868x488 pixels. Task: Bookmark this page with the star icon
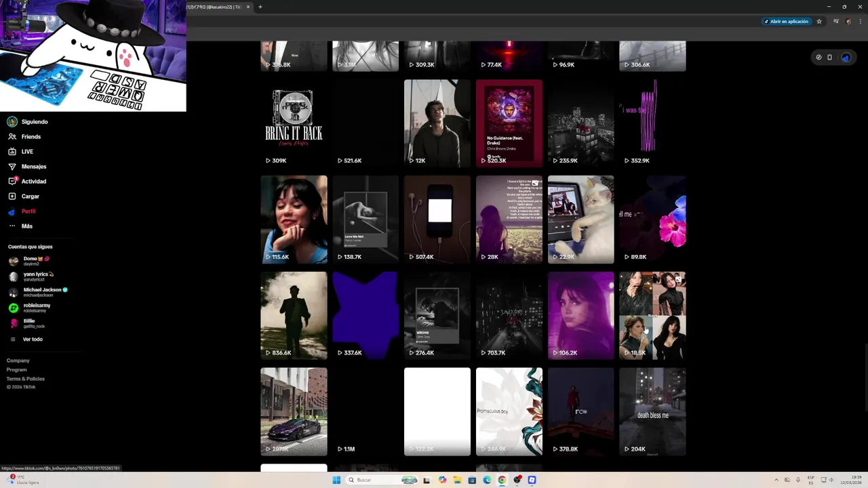point(819,22)
